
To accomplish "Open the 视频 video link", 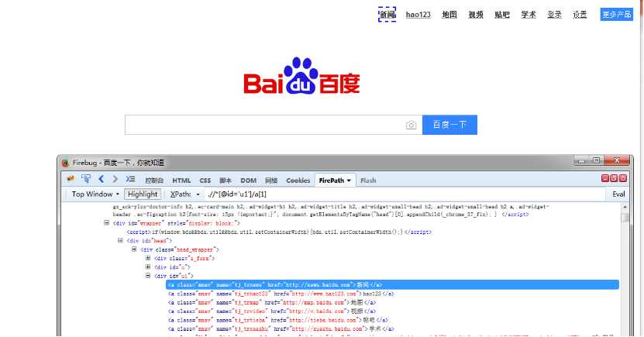I will click(x=476, y=15).
